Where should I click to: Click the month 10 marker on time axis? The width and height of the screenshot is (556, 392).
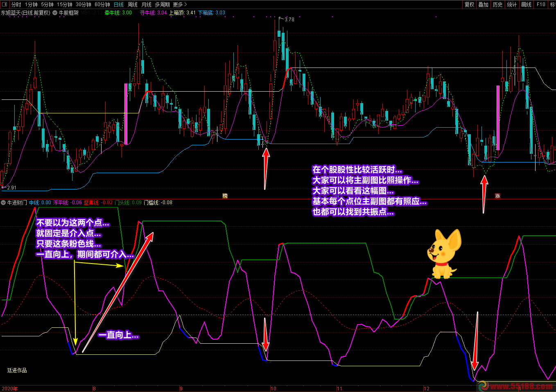(x=273, y=389)
